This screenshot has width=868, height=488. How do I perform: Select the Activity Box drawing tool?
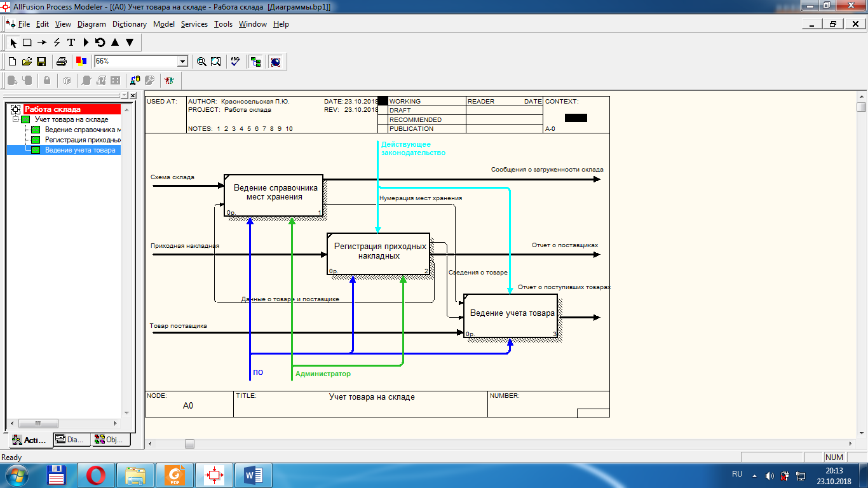pos(27,43)
